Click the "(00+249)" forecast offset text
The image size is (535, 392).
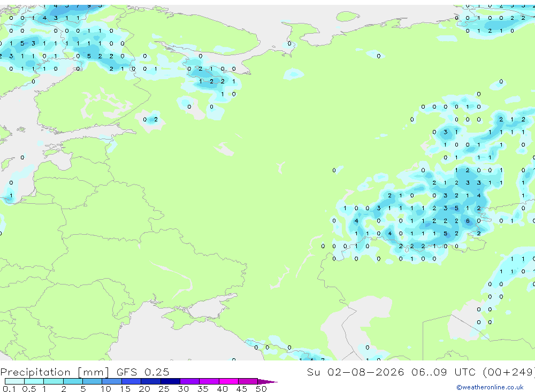509,372
